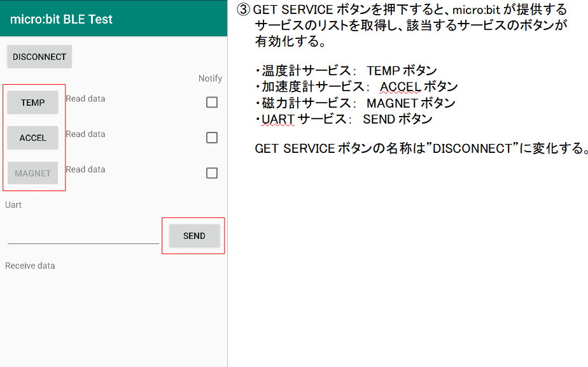Select the Read data label beside TEMP
This screenshot has width=588, height=367.
point(86,99)
